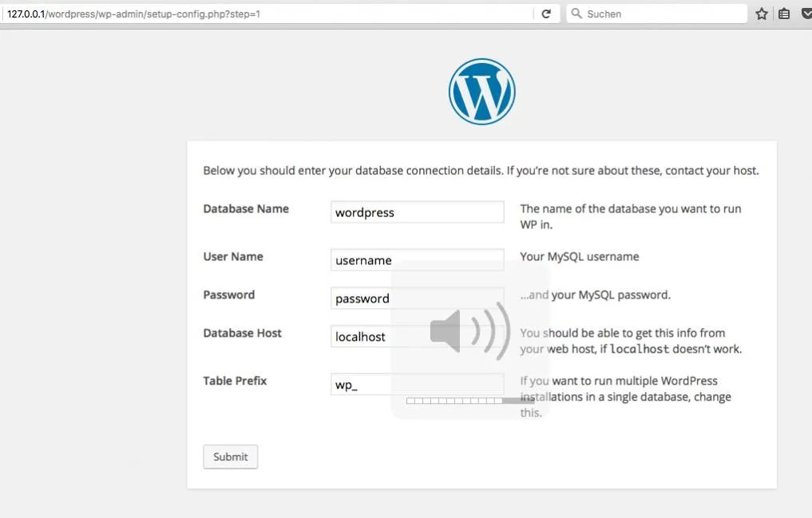Click the 'multiple WordPress installations' hint text
The height and width of the screenshot is (518, 812).
[626, 397]
